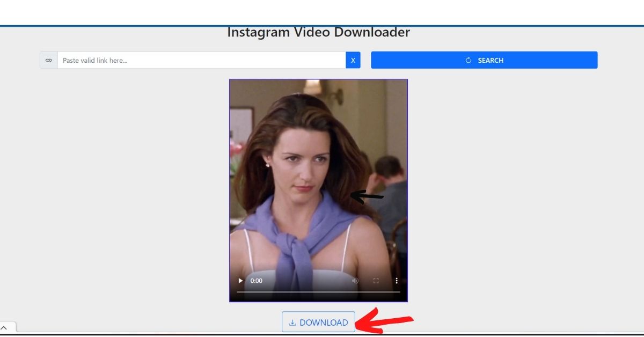Viewport: 644px width, 337px height.
Task: Clear the link field with X button
Action: pos(353,60)
